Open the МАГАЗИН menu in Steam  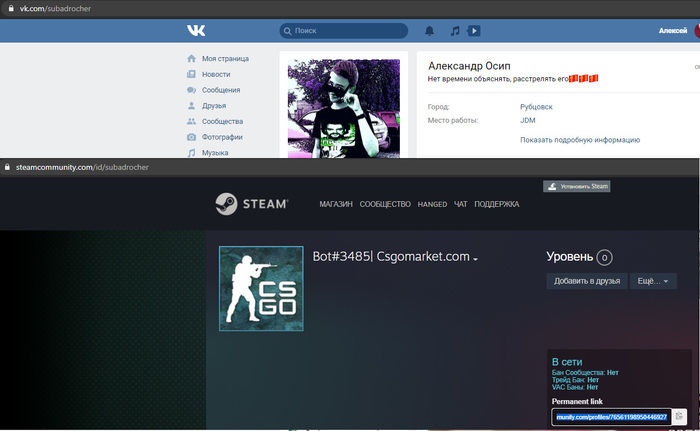point(336,204)
